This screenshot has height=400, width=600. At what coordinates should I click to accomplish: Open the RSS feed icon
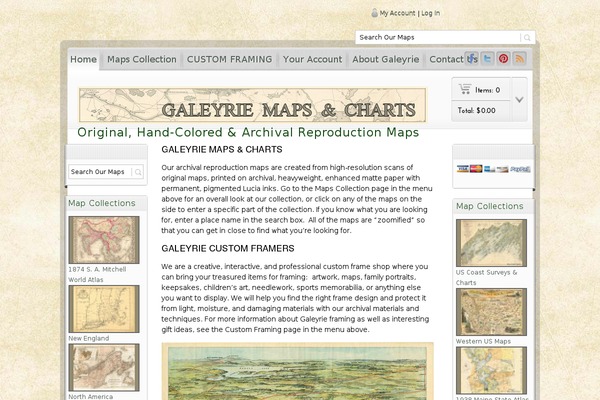tap(519, 59)
